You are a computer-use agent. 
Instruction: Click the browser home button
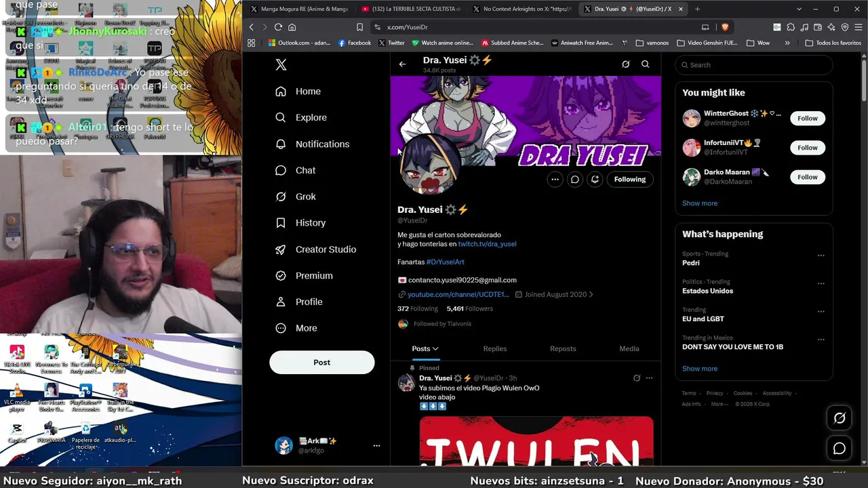click(292, 27)
